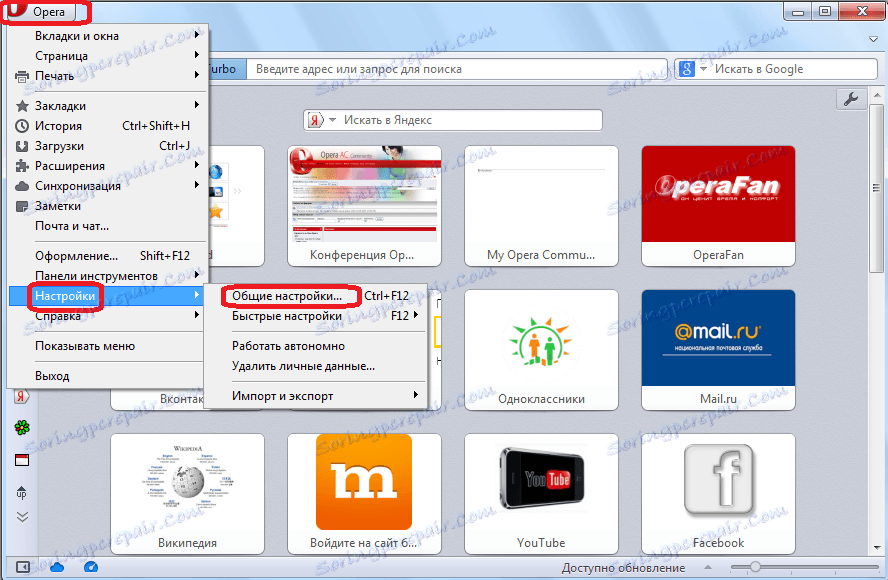Screen dimensions: 888x580
Task: Open the Одноклассники speed dial thumbnail
Action: coord(541,350)
